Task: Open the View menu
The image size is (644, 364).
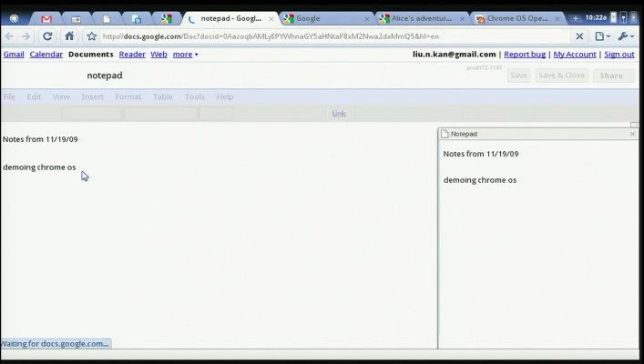Action: click(61, 96)
